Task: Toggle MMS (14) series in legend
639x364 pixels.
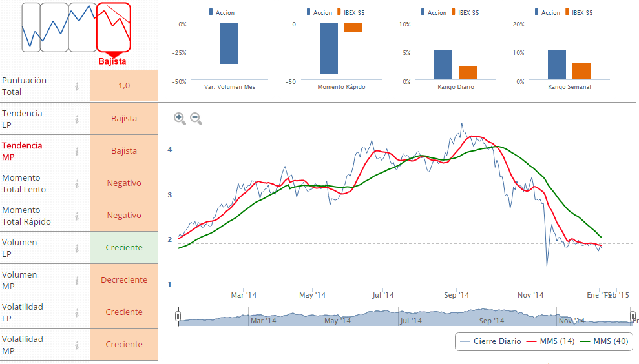Action: tap(550, 341)
